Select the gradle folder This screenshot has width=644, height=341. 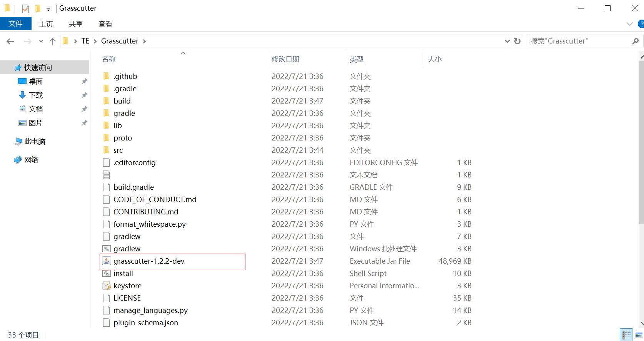click(x=124, y=113)
